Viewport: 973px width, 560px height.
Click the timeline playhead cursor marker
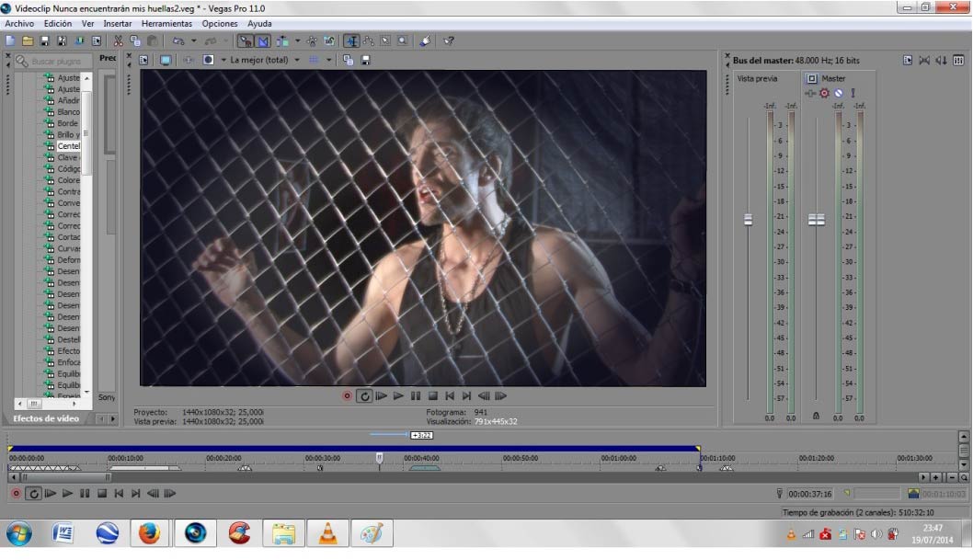coord(379,458)
